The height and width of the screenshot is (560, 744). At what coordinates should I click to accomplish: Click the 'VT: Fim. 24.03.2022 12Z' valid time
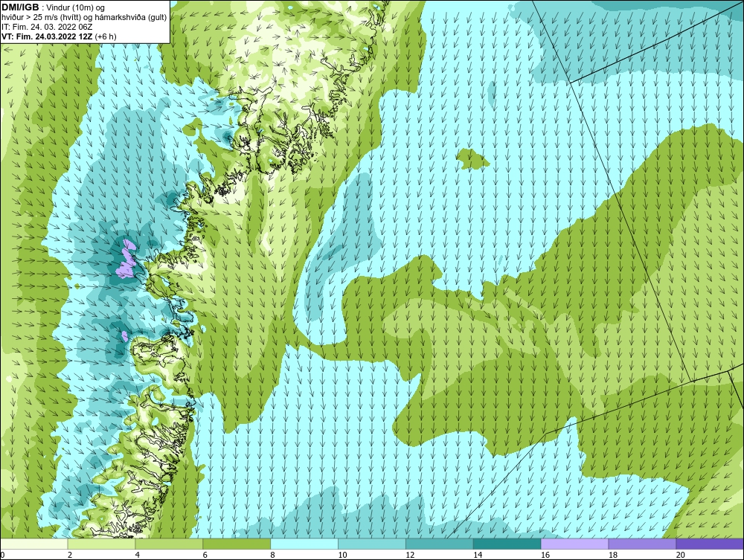click(48, 36)
